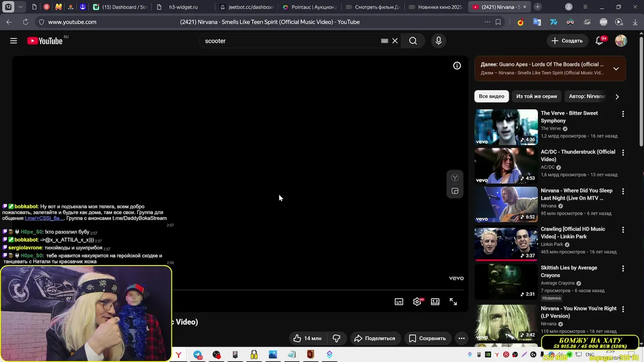Image resolution: width=644 pixels, height=362 pixels.
Task: Switch to the h3-widget.ru browser tab
Action: click(183, 7)
